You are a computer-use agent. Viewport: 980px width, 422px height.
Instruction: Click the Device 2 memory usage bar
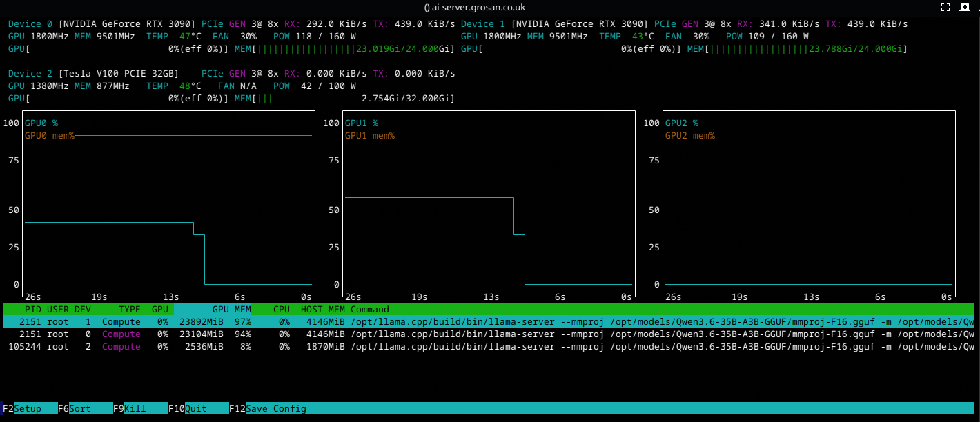tap(345, 99)
